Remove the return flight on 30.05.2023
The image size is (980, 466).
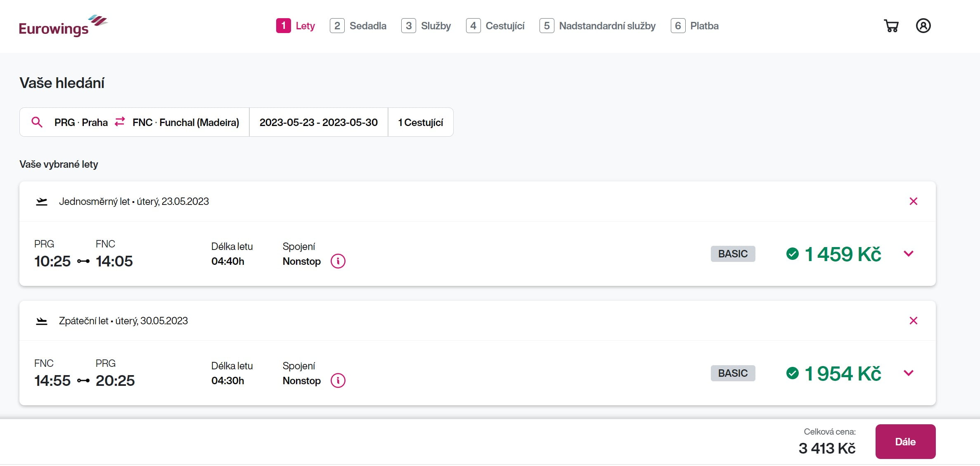913,321
